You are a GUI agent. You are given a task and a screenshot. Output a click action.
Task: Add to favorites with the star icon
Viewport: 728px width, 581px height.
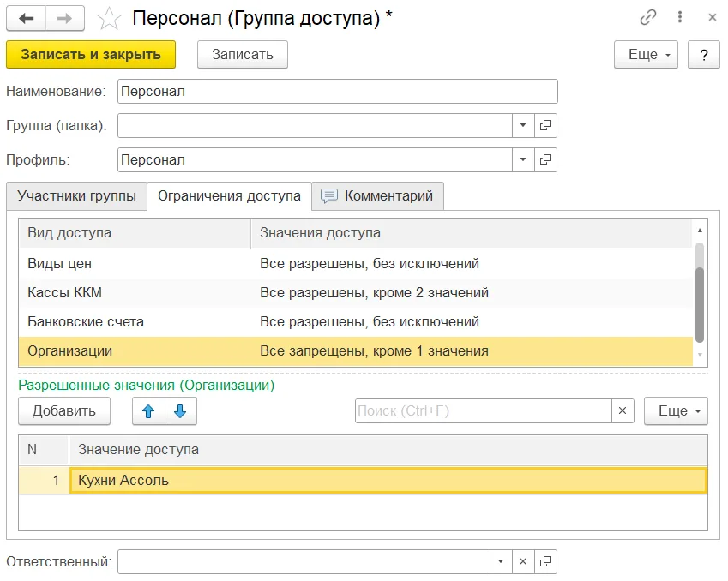tap(109, 19)
